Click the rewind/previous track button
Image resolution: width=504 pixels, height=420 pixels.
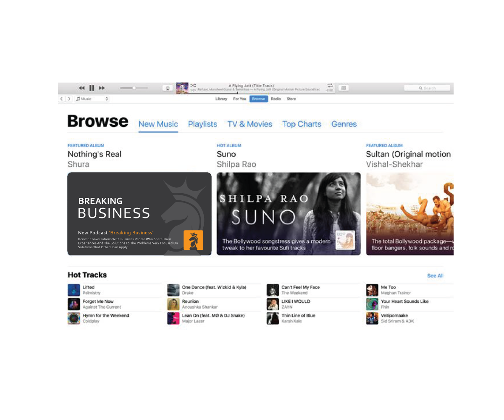pos(81,88)
